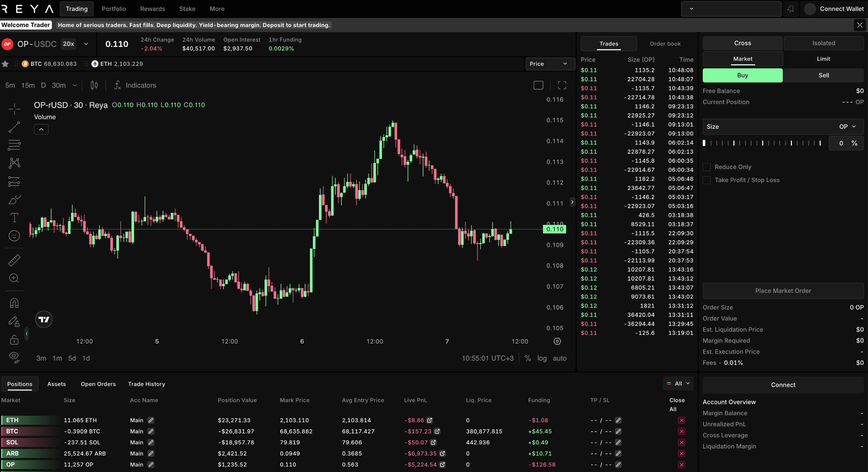Open the OP size unit dropdown

click(x=847, y=127)
